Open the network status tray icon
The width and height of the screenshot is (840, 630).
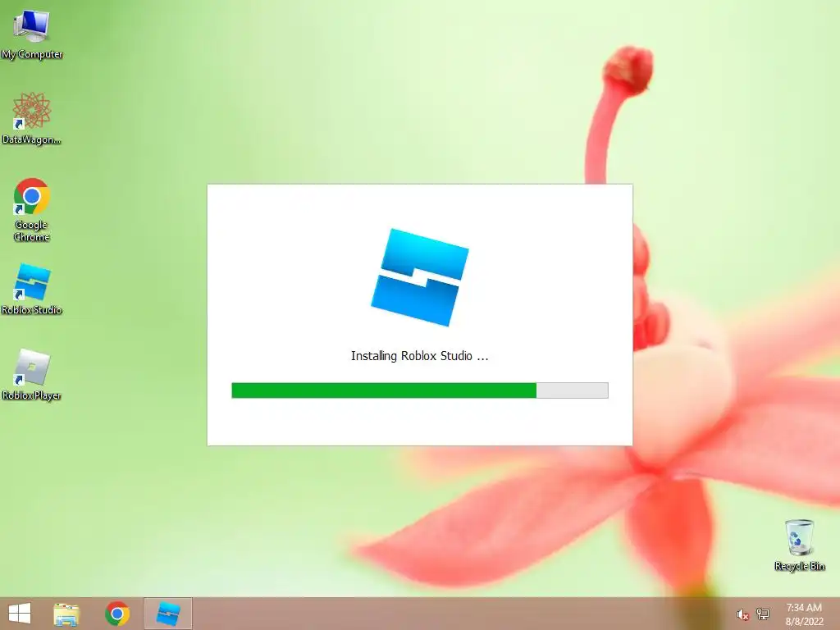point(763,614)
